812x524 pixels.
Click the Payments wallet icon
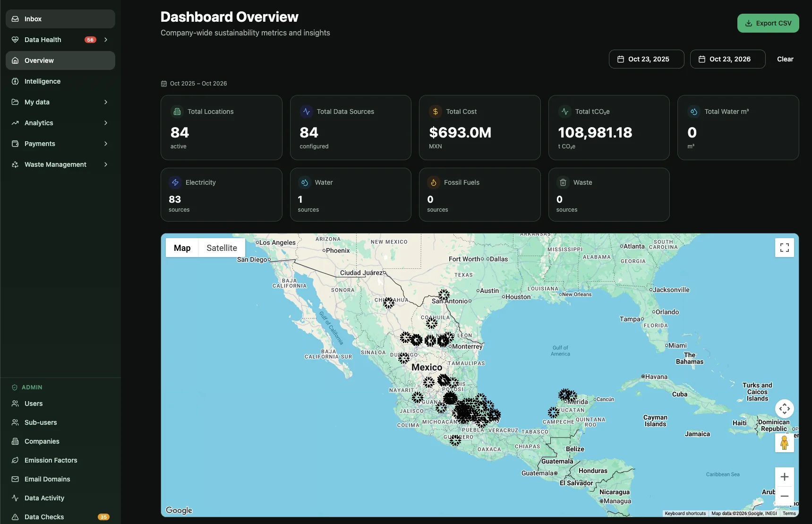[15, 144]
